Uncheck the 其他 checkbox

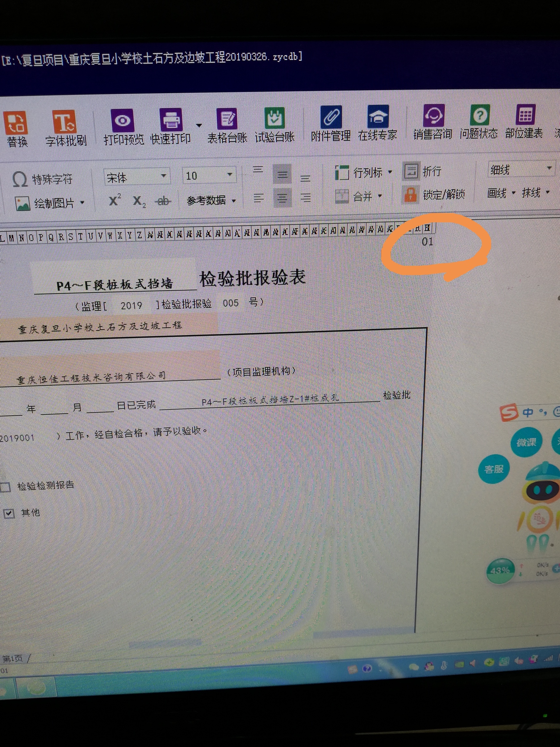pos(8,514)
